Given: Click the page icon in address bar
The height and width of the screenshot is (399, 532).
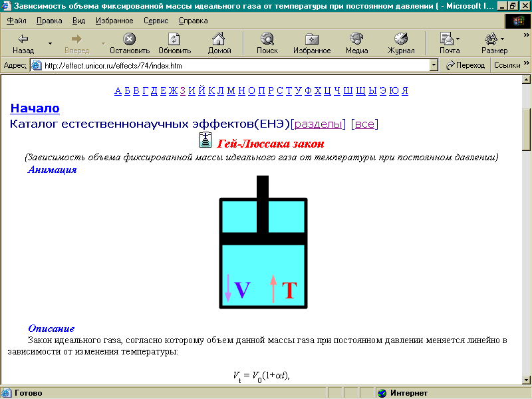Looking at the screenshot, I should pos(37,65).
